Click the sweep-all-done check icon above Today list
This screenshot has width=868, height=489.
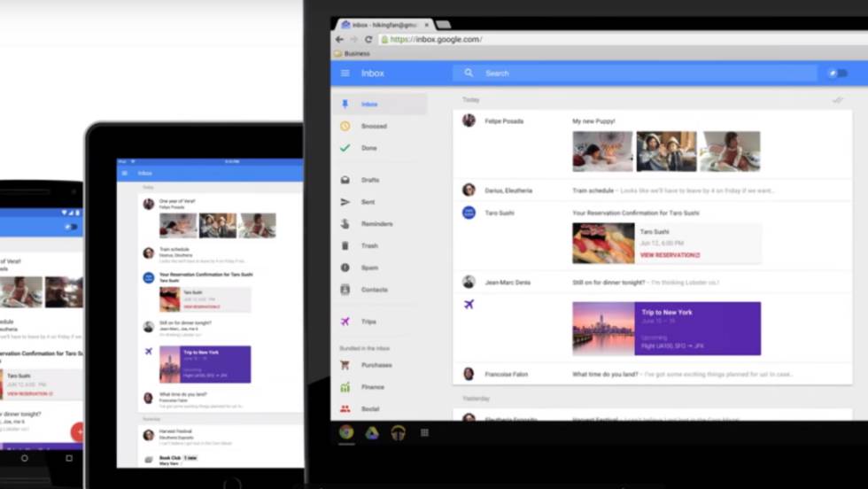pyautogui.click(x=838, y=100)
